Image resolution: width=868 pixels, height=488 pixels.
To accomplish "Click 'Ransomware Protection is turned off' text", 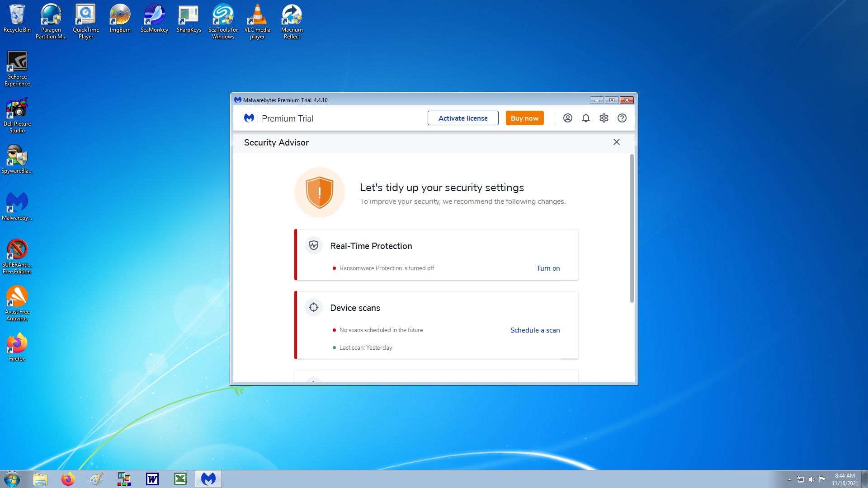I will pyautogui.click(x=387, y=268).
